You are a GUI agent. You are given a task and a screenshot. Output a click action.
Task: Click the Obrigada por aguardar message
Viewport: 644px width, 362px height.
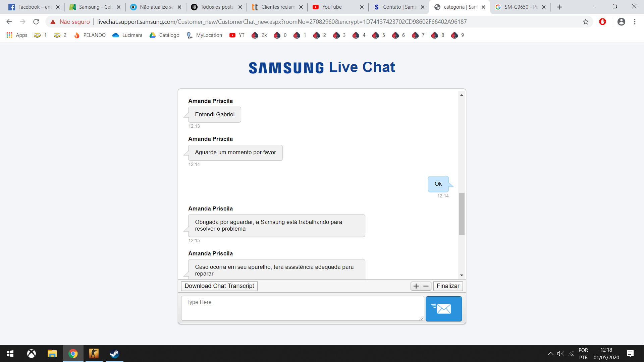pos(277,226)
